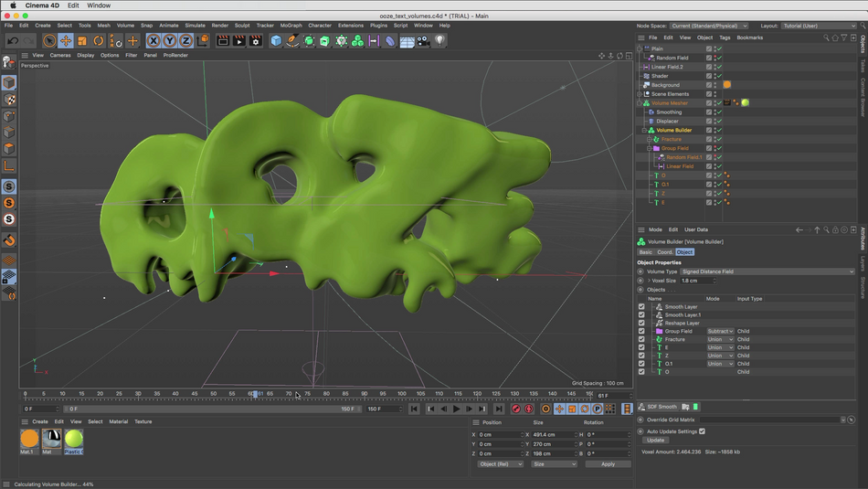The image size is (868, 489).
Task: Click the Apply button in the coordinates panel
Action: 608,464
